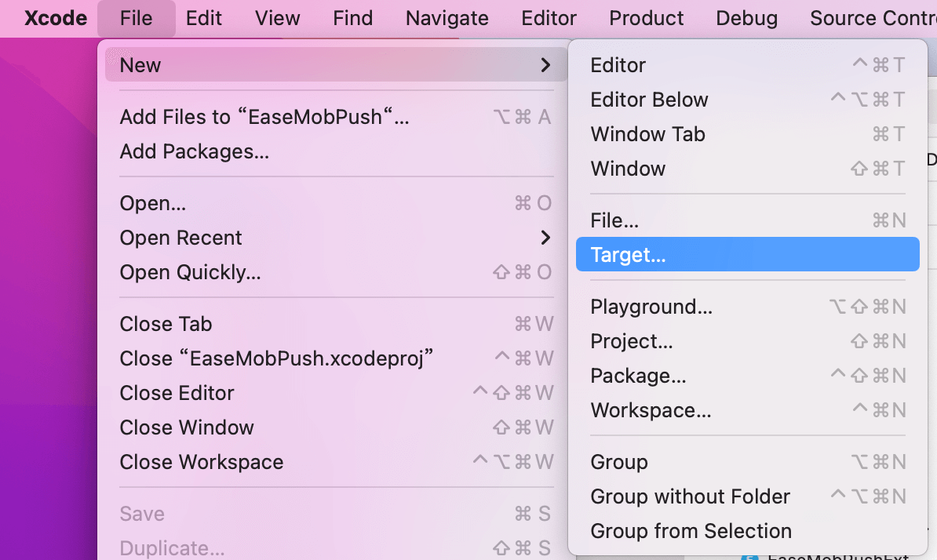
Task: Open the Edit menu
Action: tap(204, 18)
